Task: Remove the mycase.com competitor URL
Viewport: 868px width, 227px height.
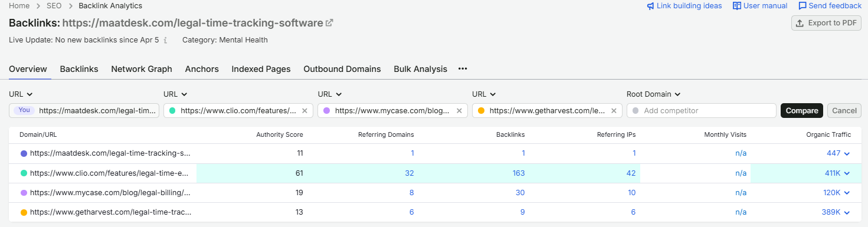Action: pos(459,111)
